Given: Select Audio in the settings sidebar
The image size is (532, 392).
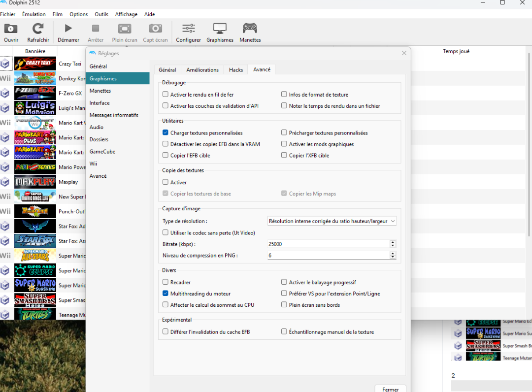Looking at the screenshot, I should point(97,127).
